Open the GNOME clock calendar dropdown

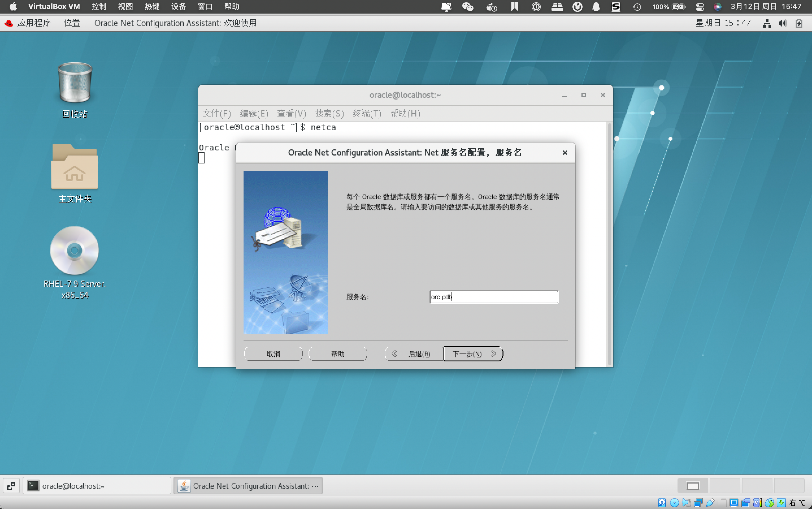point(723,23)
